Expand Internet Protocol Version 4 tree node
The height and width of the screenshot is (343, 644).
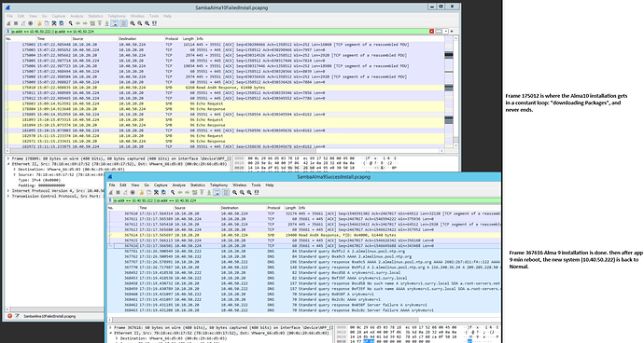(x=8, y=191)
